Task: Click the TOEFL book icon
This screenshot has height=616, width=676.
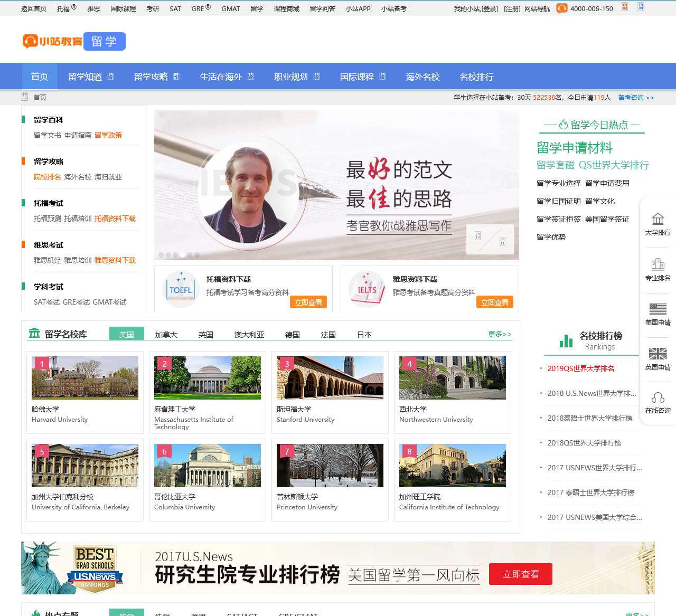Action: (180, 289)
